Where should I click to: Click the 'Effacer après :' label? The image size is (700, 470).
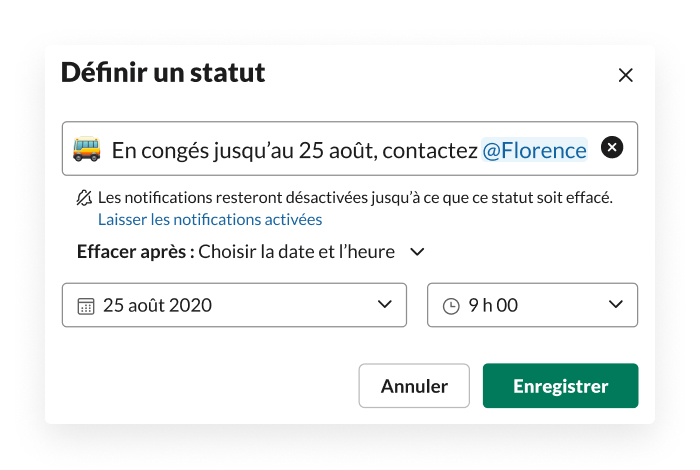click(135, 252)
